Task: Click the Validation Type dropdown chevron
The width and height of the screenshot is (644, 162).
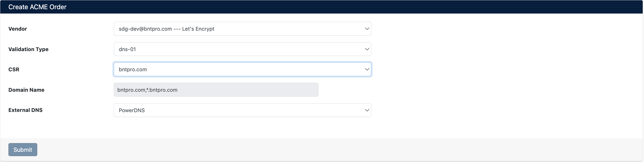Action: [367, 49]
